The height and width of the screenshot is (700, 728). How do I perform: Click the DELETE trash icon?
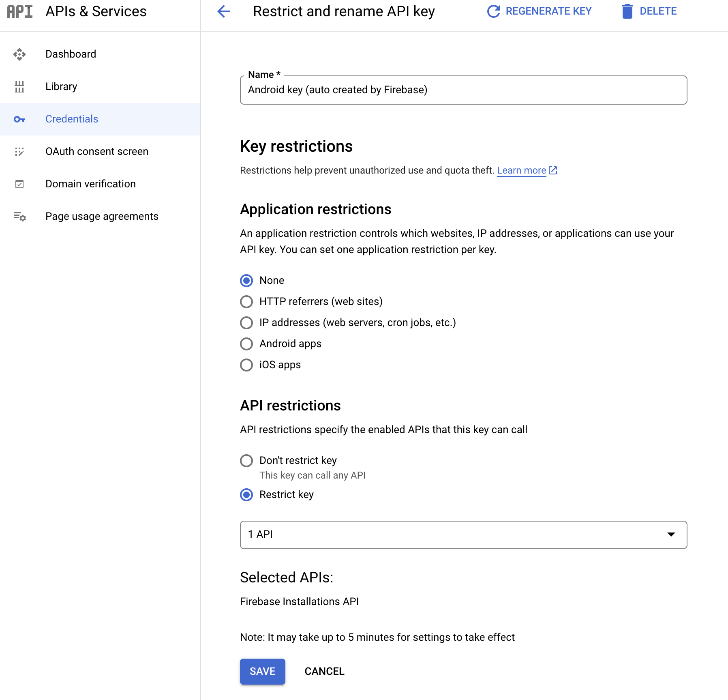click(627, 11)
